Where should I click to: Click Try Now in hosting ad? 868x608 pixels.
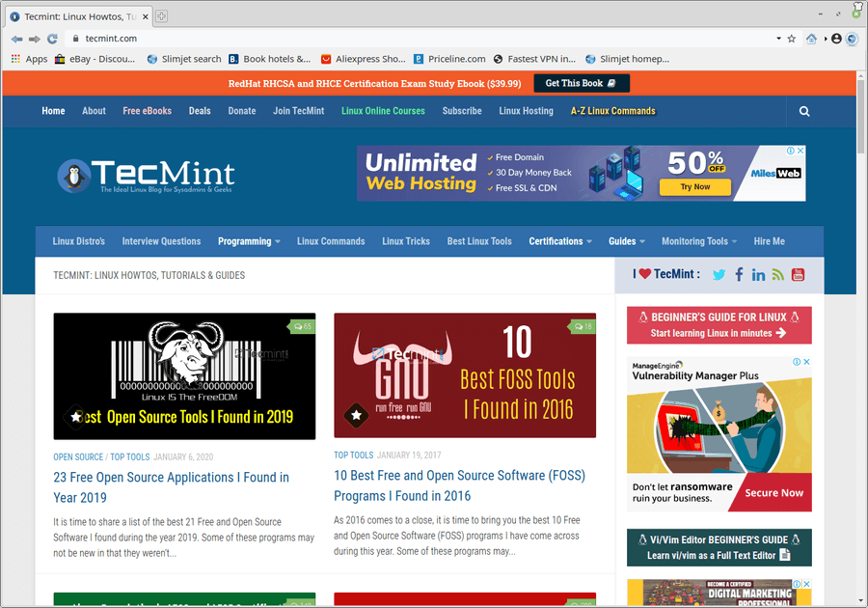(x=694, y=187)
